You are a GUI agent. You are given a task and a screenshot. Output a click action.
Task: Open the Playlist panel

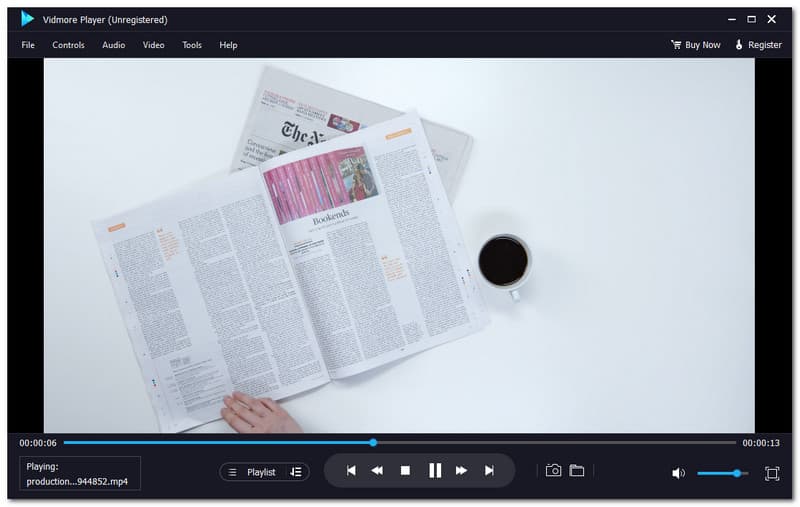point(252,472)
